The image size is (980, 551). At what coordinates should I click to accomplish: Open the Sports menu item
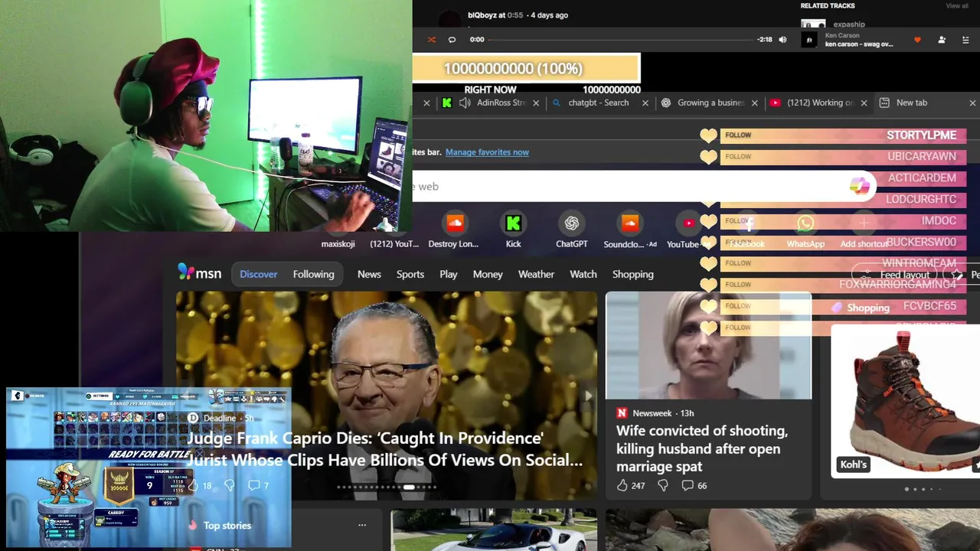(410, 274)
